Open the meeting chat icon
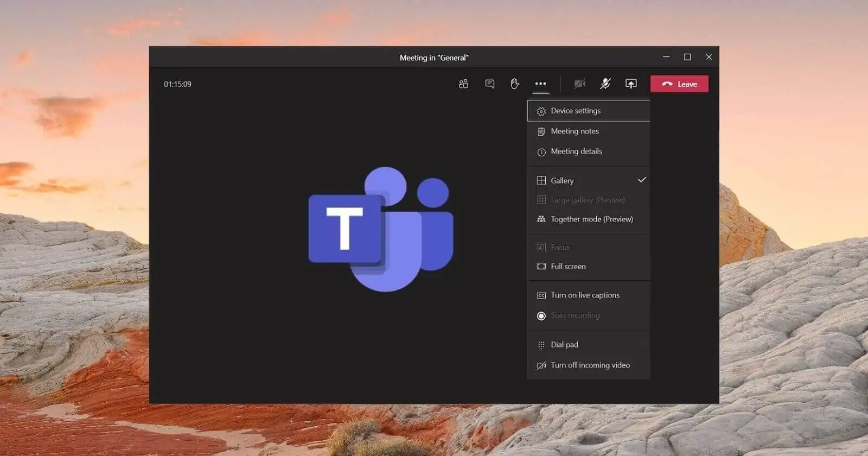Image resolution: width=868 pixels, height=456 pixels. coord(489,84)
